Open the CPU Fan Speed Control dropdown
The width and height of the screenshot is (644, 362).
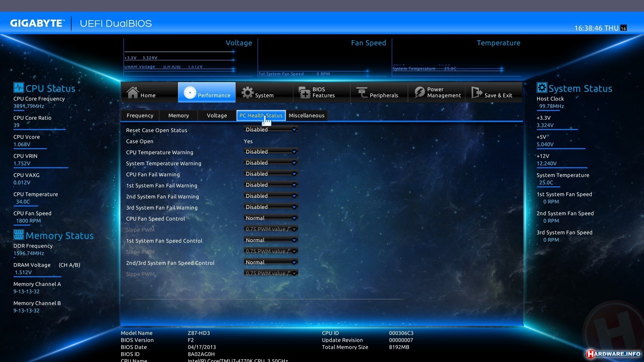coord(271,218)
